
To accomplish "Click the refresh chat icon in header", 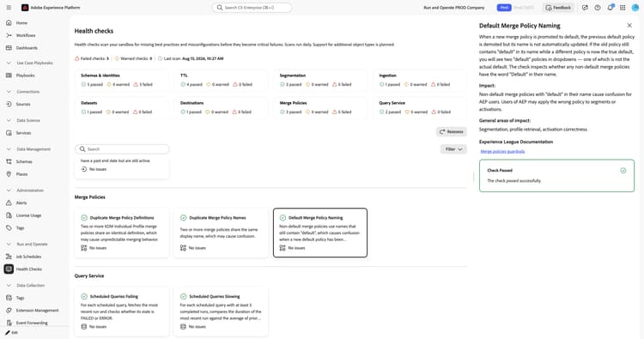I will pos(585,8).
